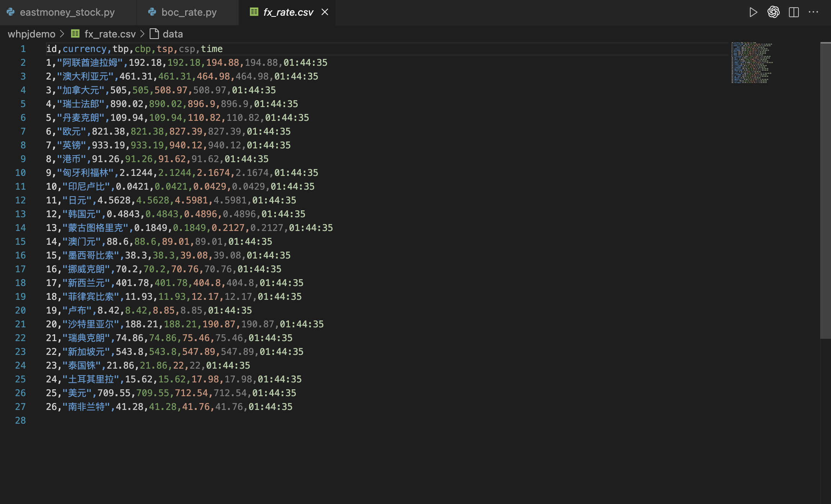Screen dimensions: 831x504
Task: Click the Split Editor Right icon
Action: pyautogui.click(x=794, y=12)
